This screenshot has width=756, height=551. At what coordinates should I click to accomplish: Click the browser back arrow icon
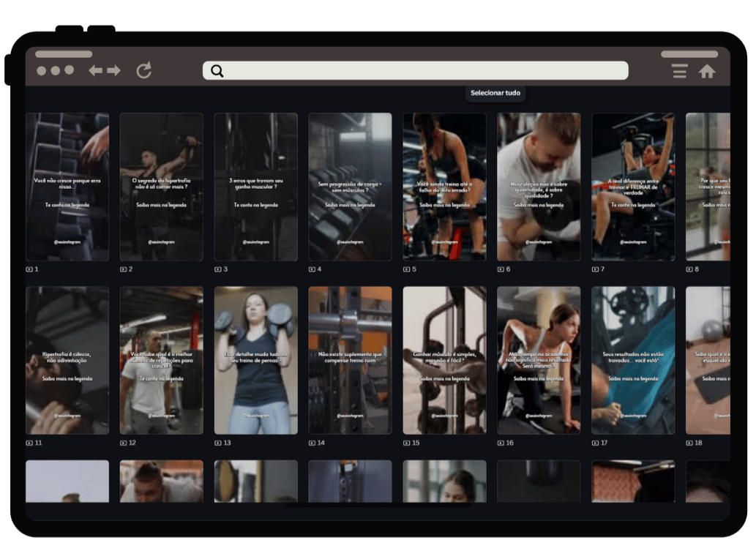95,71
